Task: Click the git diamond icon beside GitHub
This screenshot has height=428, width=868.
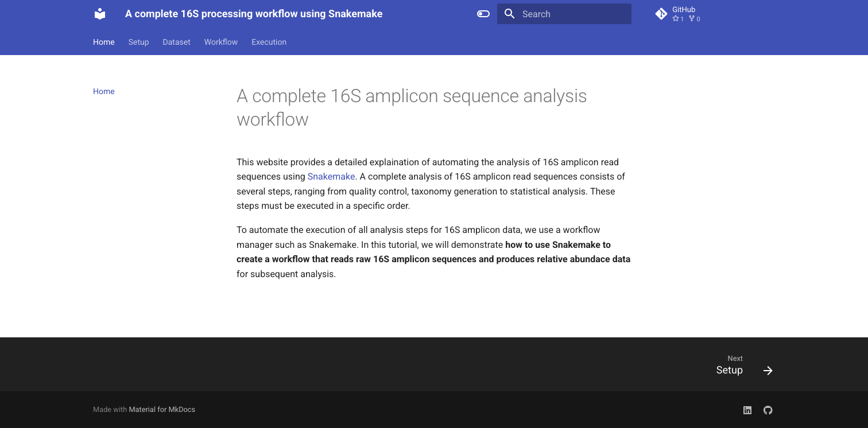Action: (661, 14)
